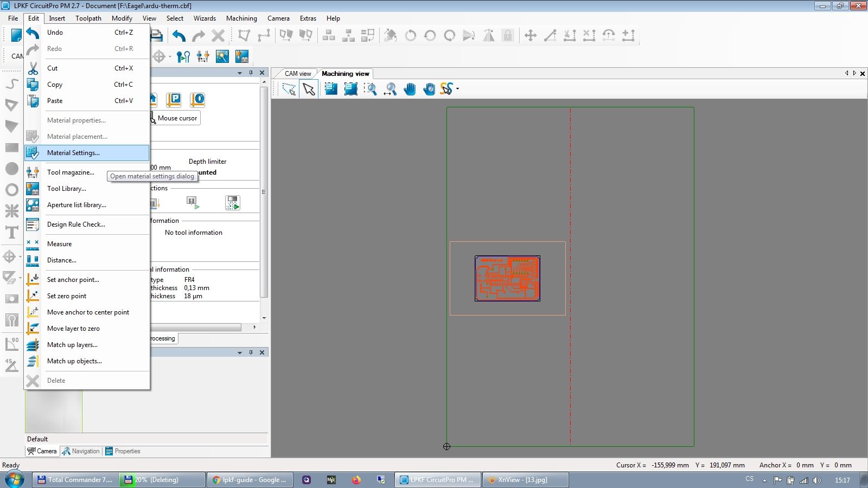Screen dimensions: 868x488
Task: Click the zoom window magnifier icon
Action: (x=371, y=89)
